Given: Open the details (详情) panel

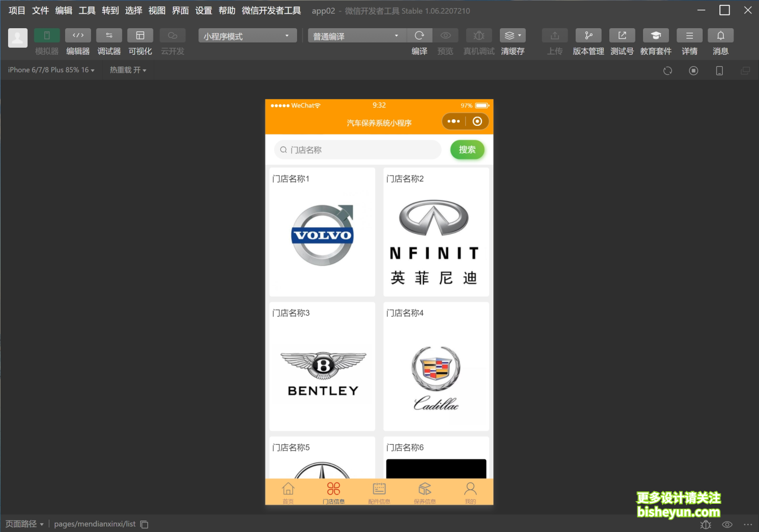Looking at the screenshot, I should pos(689,36).
